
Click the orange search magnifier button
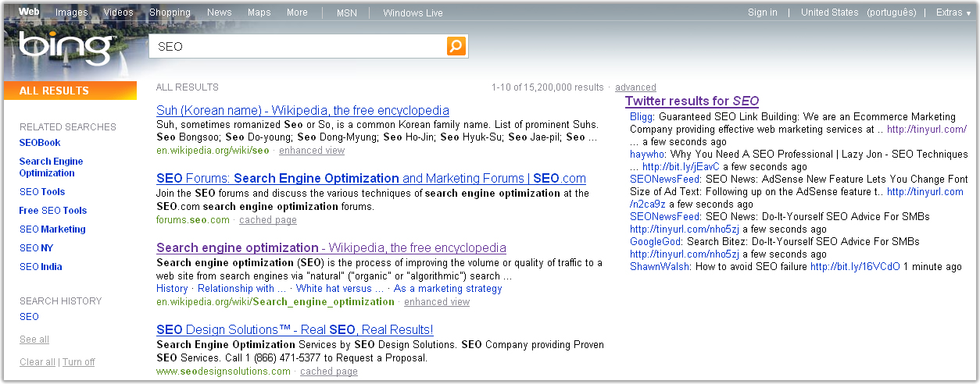pos(456,47)
